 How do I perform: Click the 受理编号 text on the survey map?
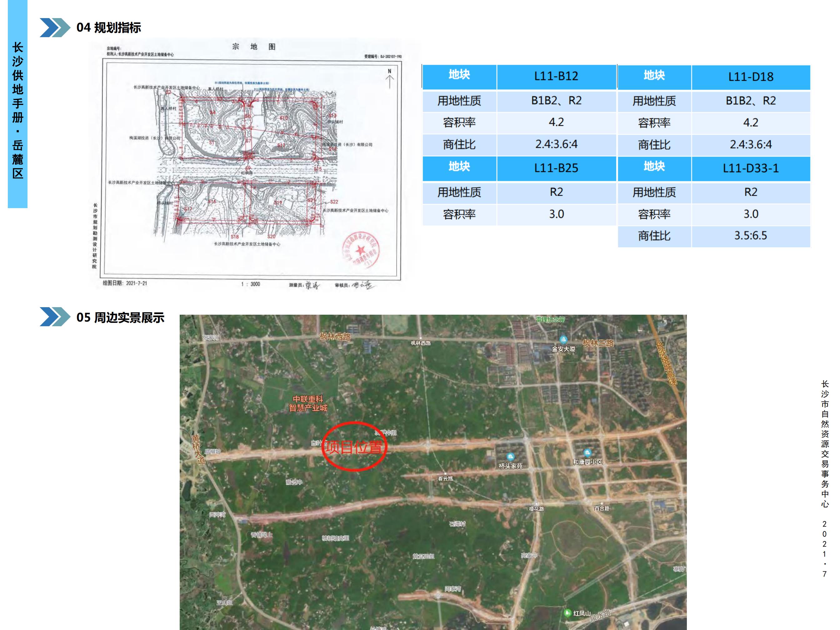point(383,57)
